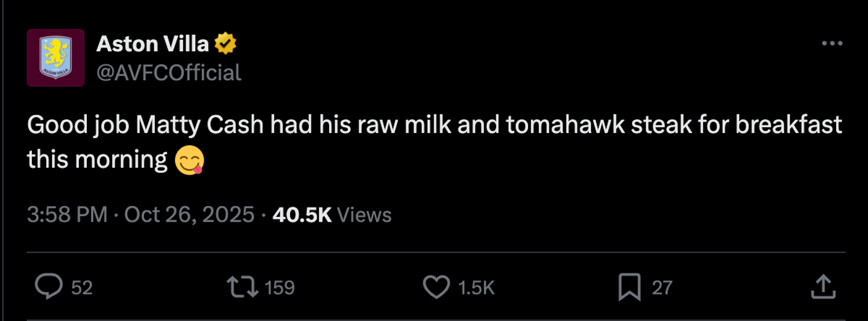Bookmark this post

tap(629, 287)
